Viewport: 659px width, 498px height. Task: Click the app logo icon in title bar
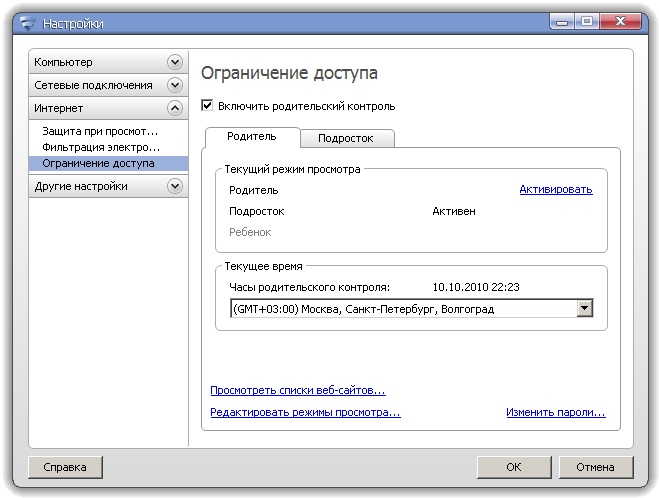[26, 23]
